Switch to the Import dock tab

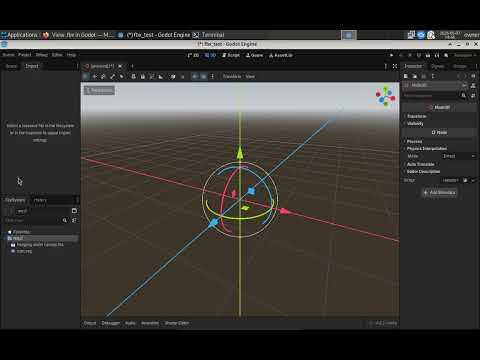(32, 66)
